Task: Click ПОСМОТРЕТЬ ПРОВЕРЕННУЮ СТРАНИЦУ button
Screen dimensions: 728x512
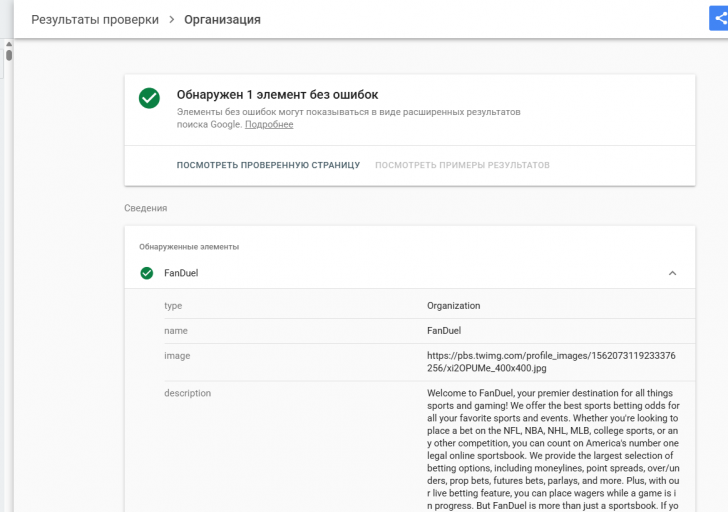Action: pyautogui.click(x=268, y=165)
